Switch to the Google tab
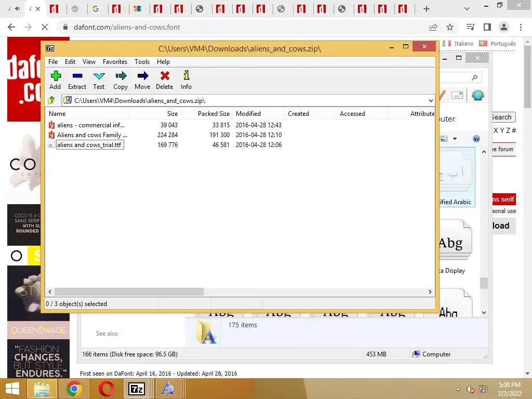Screen dimensions: 532x399 pyautogui.click(x=96, y=9)
